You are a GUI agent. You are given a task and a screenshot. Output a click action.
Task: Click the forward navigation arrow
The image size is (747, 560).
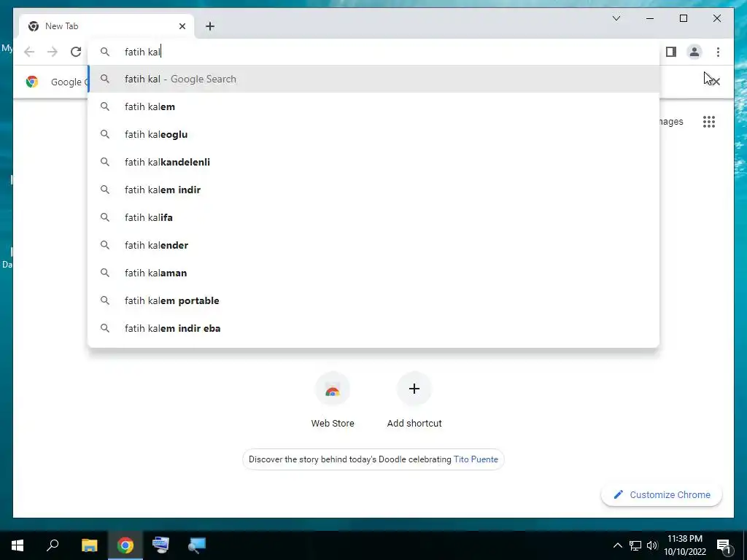[53, 52]
